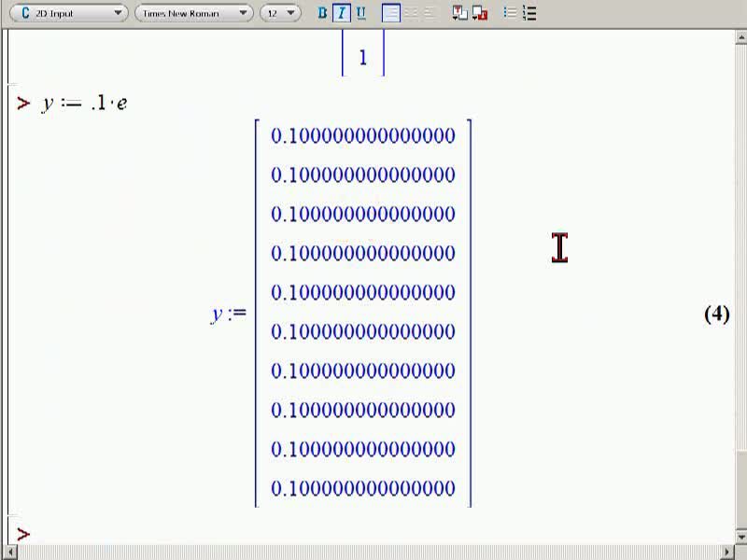The width and height of the screenshot is (747, 560).
Task: Open text foreground color picker icon
Action: 459,13
